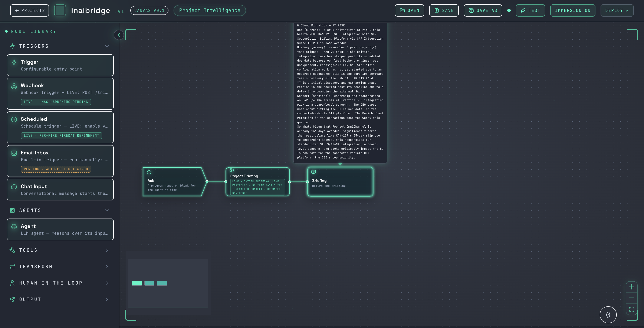Viewport: 644px width, 328px height.
Task: Click the Project Briefing brain icon
Action: tap(232, 170)
